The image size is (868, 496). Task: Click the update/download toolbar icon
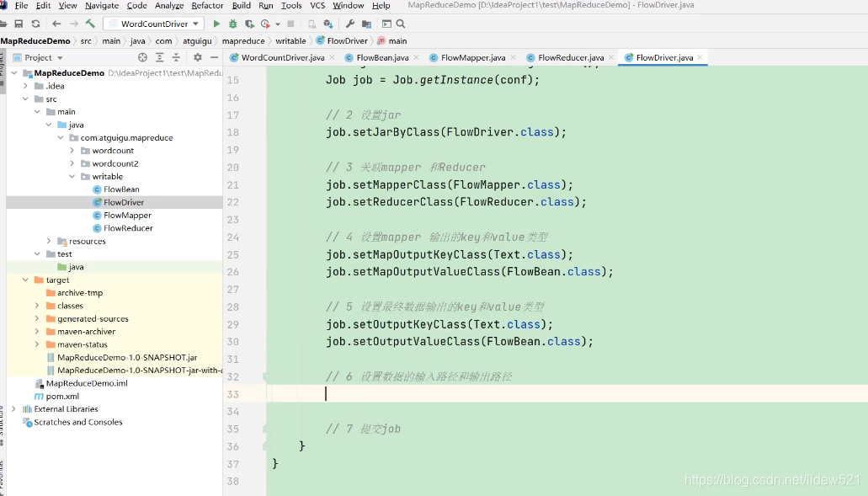[x=328, y=24]
